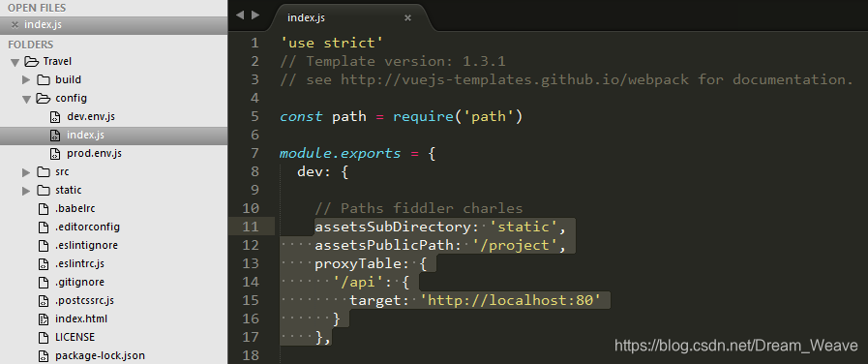The image size is (868, 364).
Task: Click the prod.env.js file icon
Action: tap(55, 154)
